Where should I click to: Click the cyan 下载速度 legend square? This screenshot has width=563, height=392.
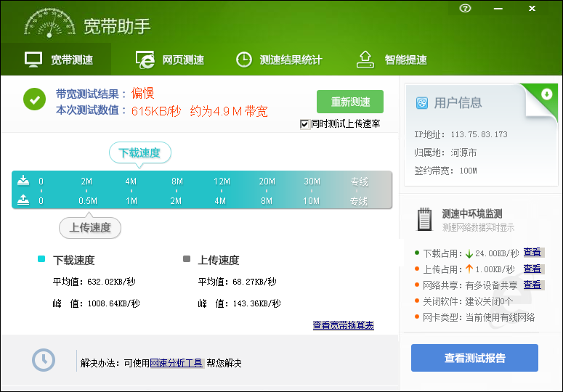(x=41, y=258)
